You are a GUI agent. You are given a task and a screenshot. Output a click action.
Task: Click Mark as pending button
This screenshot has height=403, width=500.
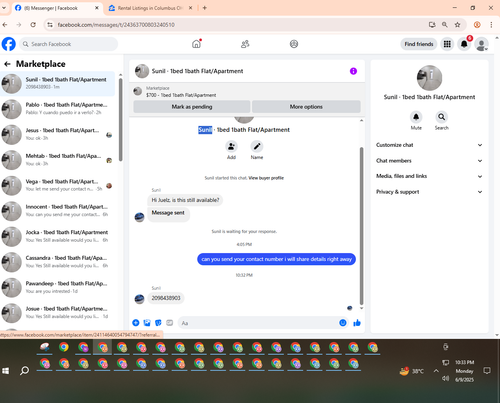point(192,107)
